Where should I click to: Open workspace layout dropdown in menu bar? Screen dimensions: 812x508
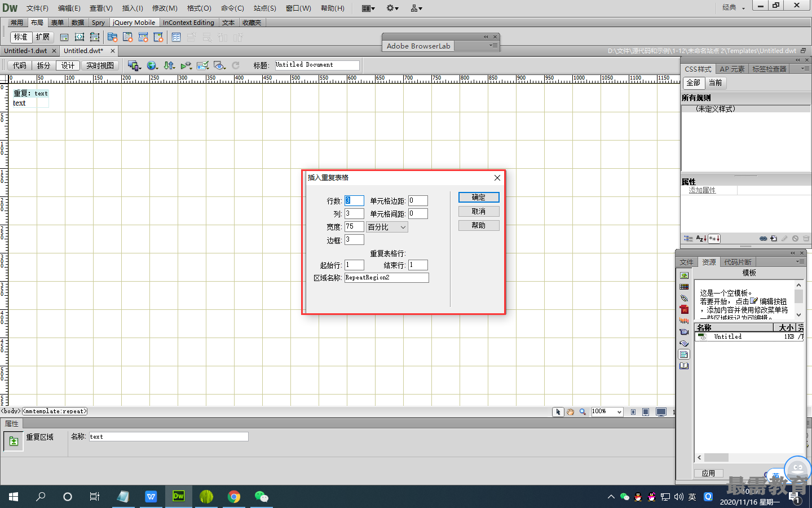click(368, 8)
